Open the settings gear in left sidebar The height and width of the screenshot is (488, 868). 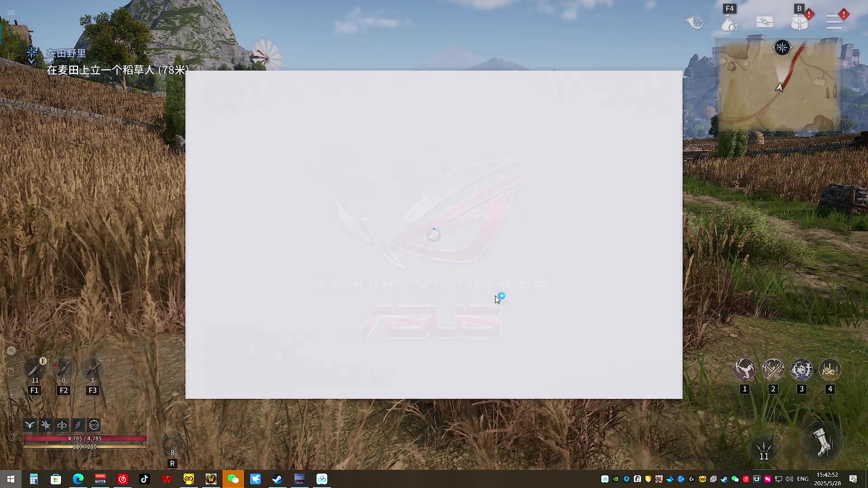point(11,437)
